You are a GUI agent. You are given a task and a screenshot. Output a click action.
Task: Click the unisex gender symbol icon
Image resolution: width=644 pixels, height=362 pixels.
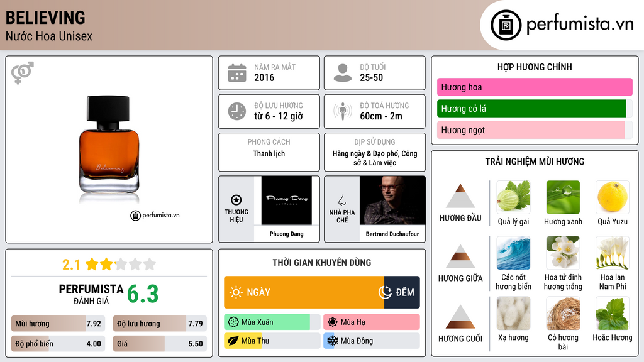pos(22,73)
